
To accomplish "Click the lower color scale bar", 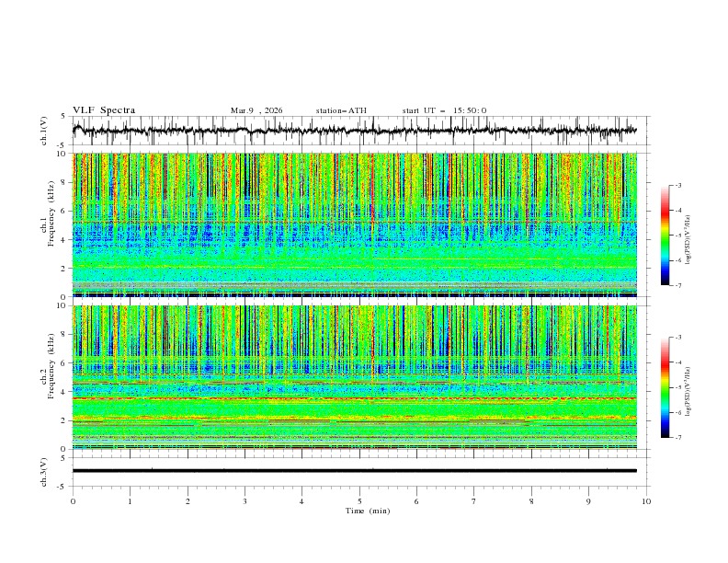I will 665,387.
